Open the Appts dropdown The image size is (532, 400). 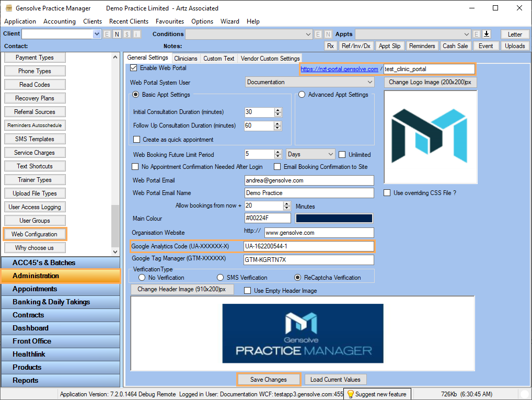pyautogui.click(x=467, y=35)
